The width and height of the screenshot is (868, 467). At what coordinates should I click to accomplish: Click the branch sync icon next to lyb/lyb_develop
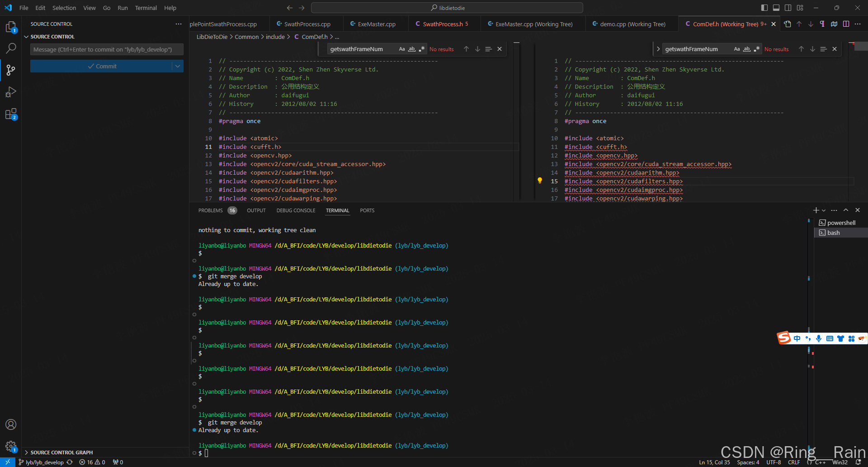click(x=70, y=462)
